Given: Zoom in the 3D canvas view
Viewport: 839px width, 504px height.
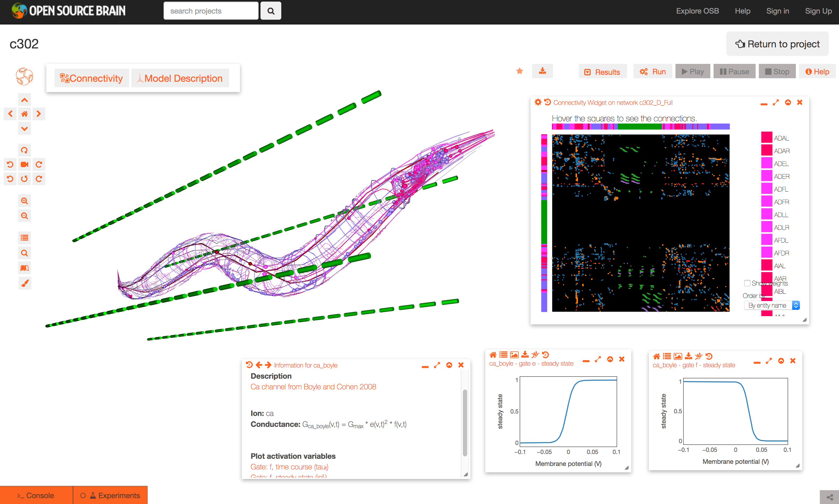Looking at the screenshot, I should point(24,201).
